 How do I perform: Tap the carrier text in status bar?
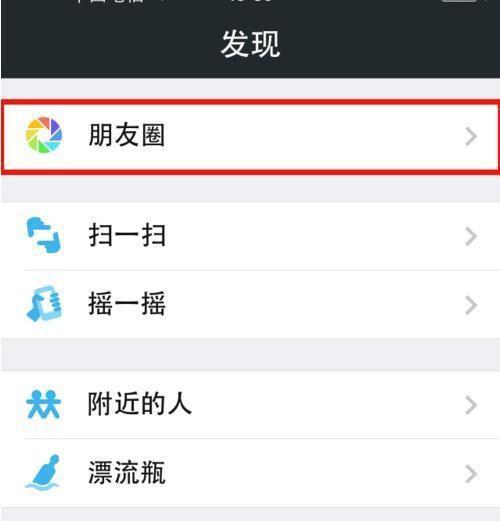click(x=110, y=1)
